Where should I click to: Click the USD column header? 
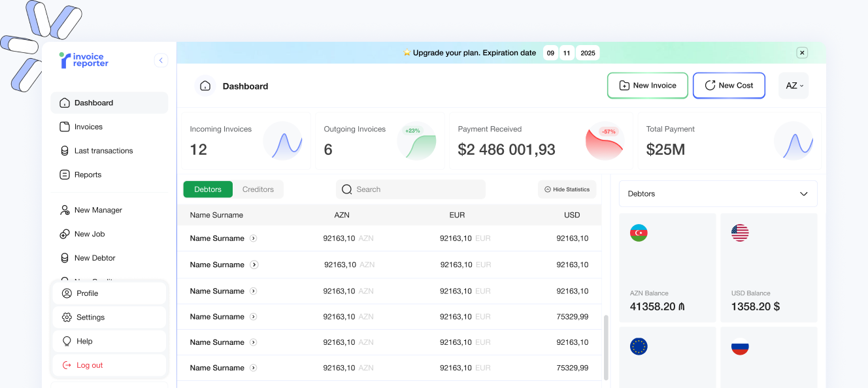(572, 215)
